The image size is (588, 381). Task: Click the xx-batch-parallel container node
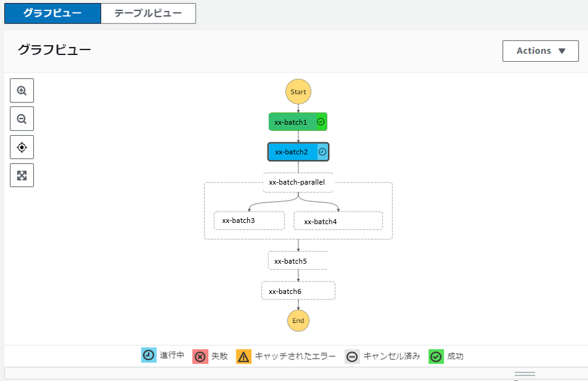point(298,182)
